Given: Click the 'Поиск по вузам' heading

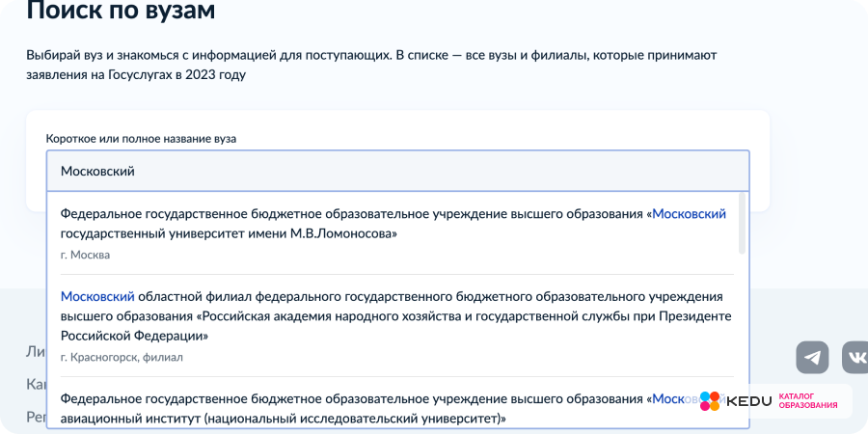Looking at the screenshot, I should click(121, 12).
